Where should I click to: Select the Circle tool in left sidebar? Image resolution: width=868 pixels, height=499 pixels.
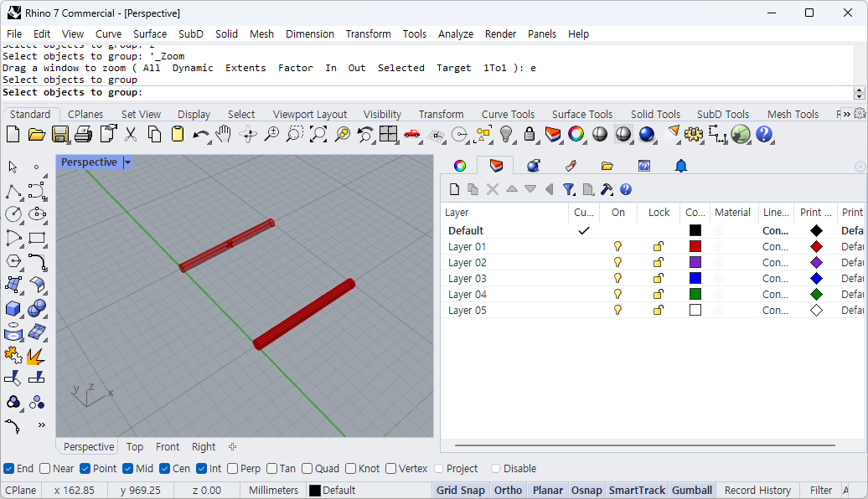[x=13, y=214]
